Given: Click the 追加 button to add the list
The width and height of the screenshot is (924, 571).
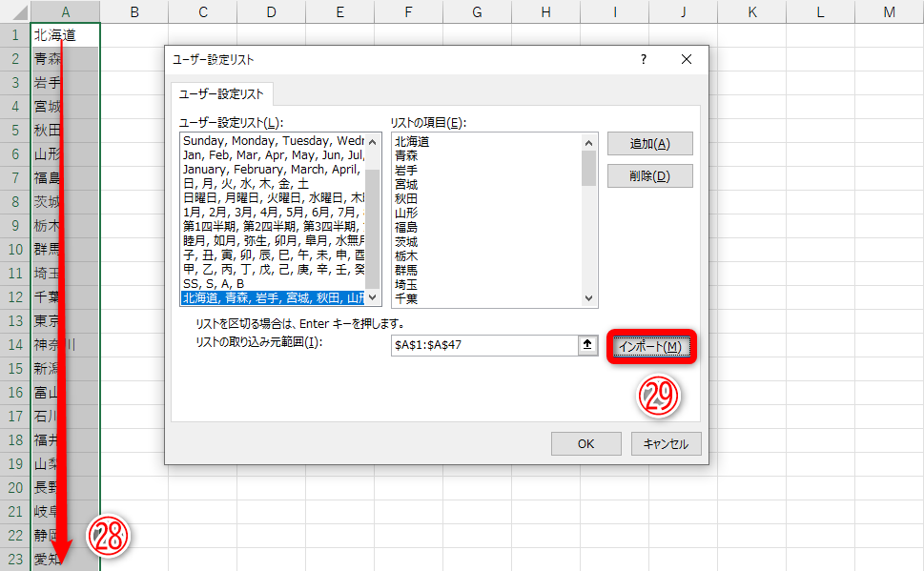Looking at the screenshot, I should pyautogui.click(x=649, y=143).
